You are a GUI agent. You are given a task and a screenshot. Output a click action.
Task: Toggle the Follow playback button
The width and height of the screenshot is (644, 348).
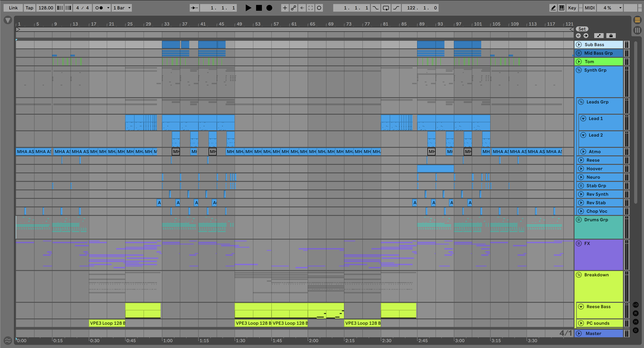(x=194, y=8)
